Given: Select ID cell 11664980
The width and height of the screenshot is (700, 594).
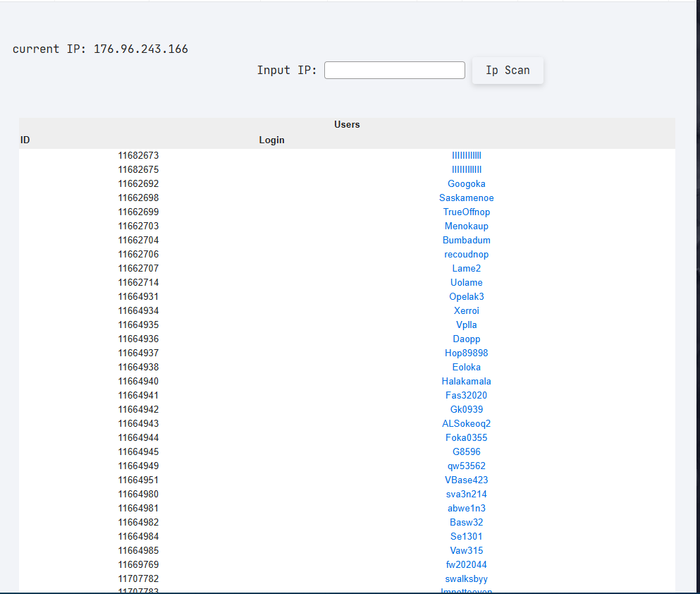Looking at the screenshot, I should click(138, 494).
